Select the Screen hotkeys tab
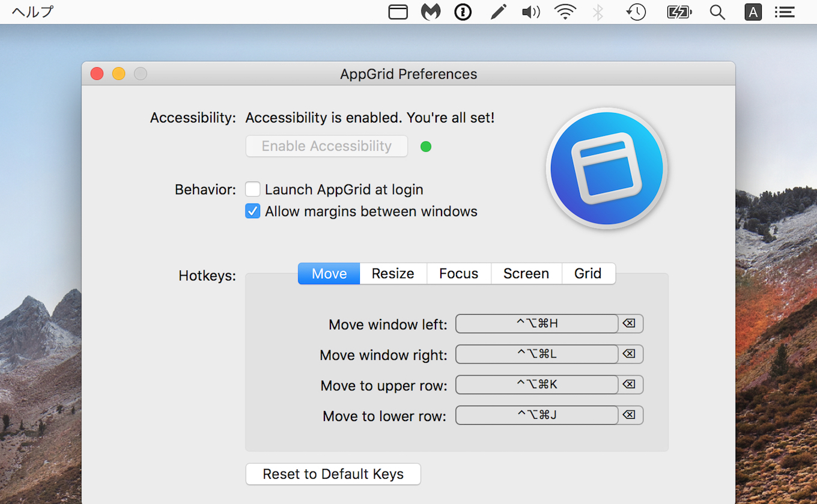 point(526,273)
